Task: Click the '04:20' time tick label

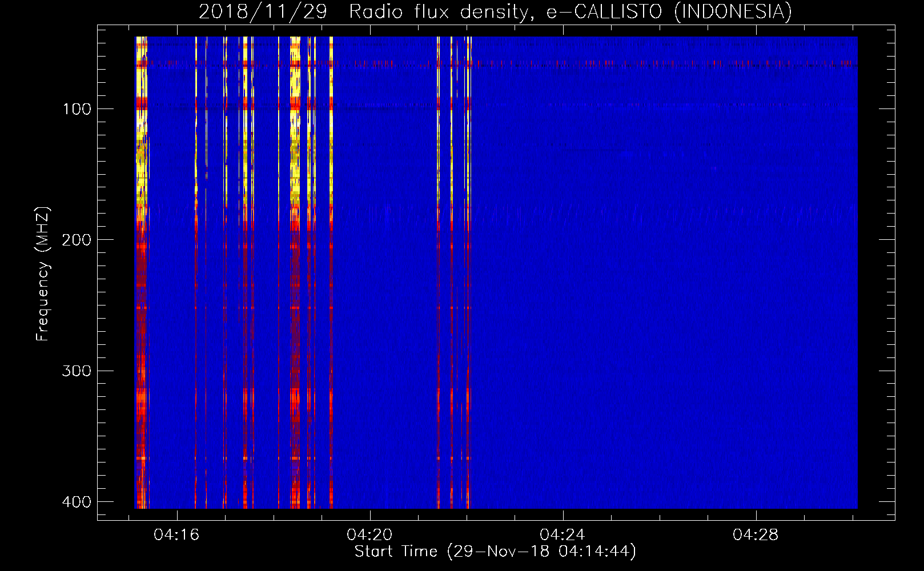Action: tap(369, 535)
